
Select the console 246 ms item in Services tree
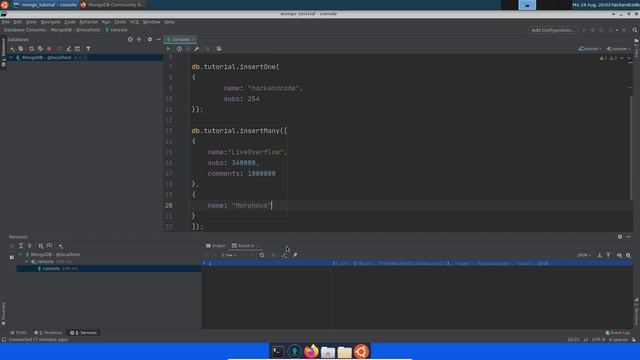pyautogui.click(x=109, y=269)
